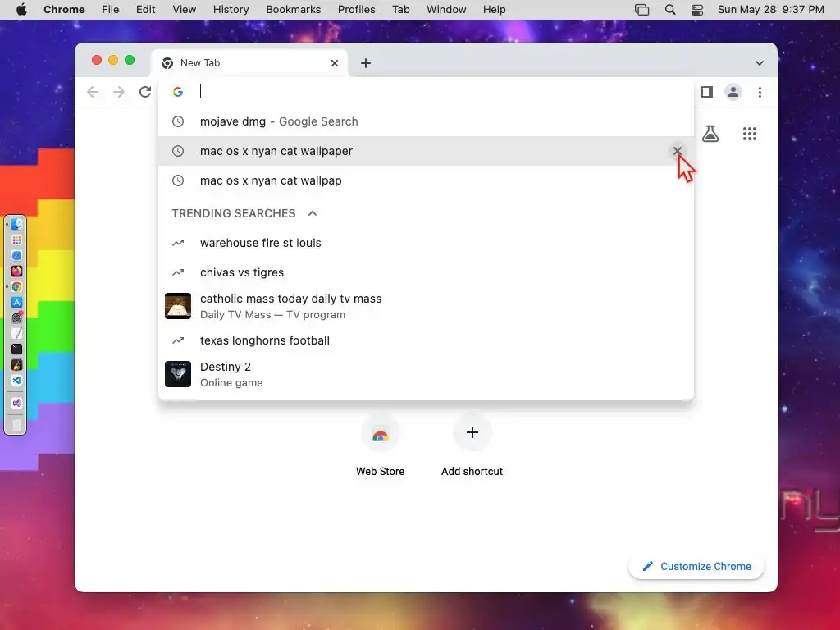This screenshot has height=630, width=840.
Task: Open Visual Studio from the dock
Action: [16, 403]
